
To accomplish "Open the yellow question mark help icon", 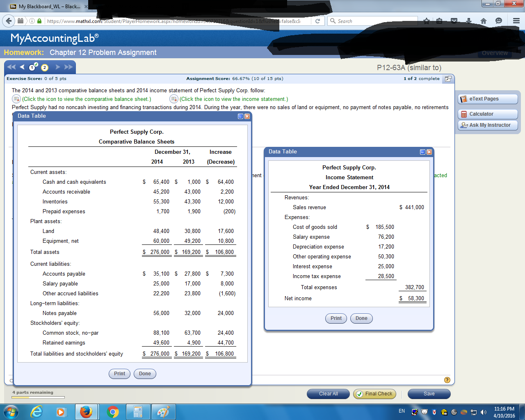I will coord(447,380).
